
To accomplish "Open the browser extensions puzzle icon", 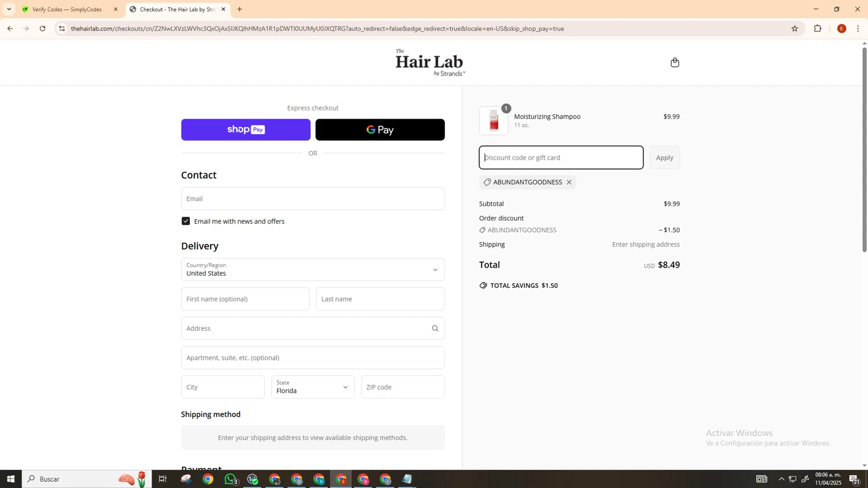I will 818,28.
